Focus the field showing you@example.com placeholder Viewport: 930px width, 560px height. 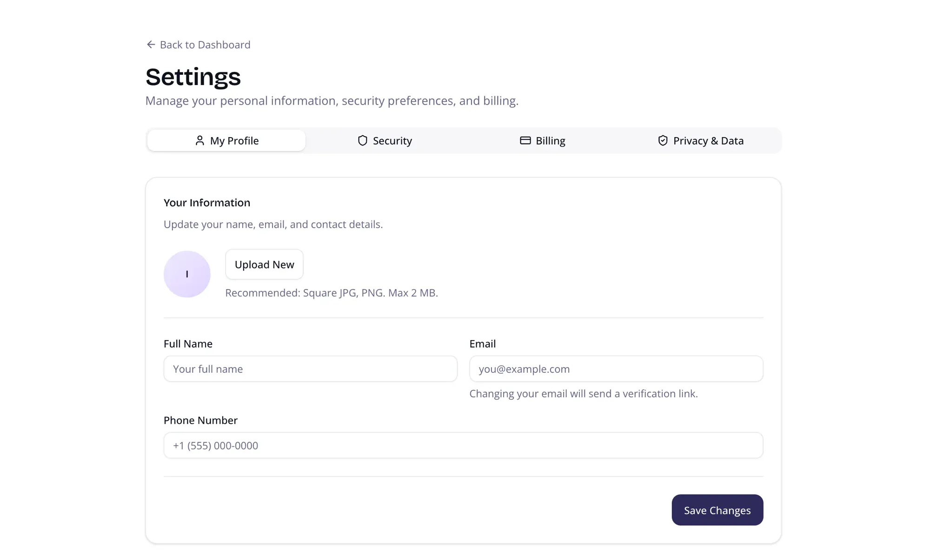click(616, 369)
